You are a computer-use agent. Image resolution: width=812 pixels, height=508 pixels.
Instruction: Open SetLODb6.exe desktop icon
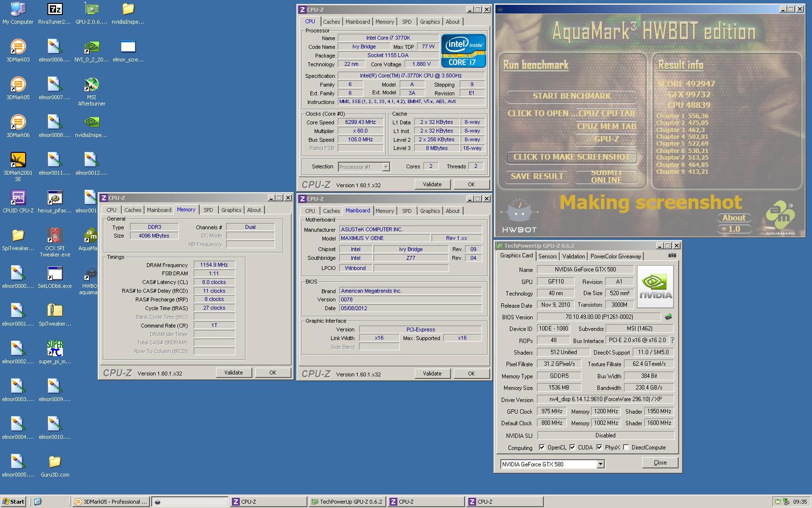coord(55,277)
